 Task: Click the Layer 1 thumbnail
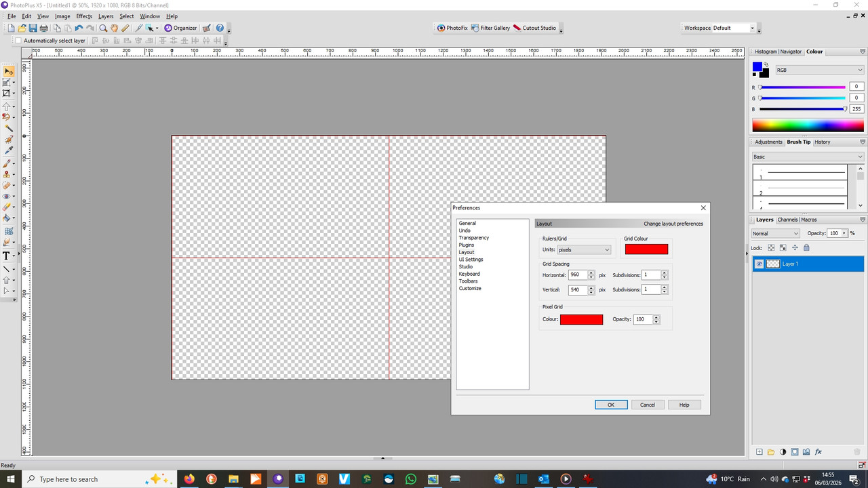coord(773,264)
